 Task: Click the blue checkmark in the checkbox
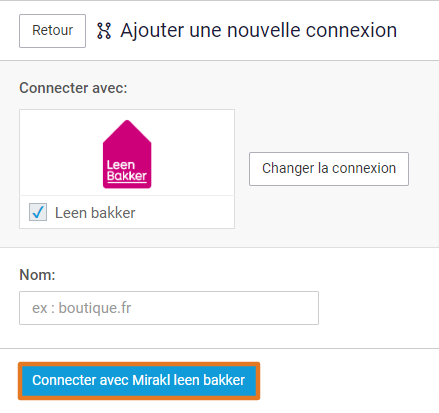tap(38, 212)
